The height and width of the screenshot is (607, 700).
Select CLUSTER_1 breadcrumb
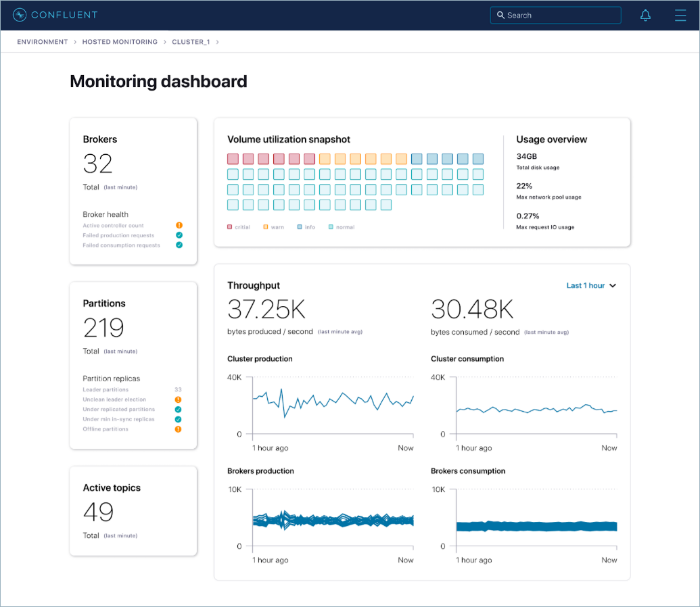(x=191, y=42)
